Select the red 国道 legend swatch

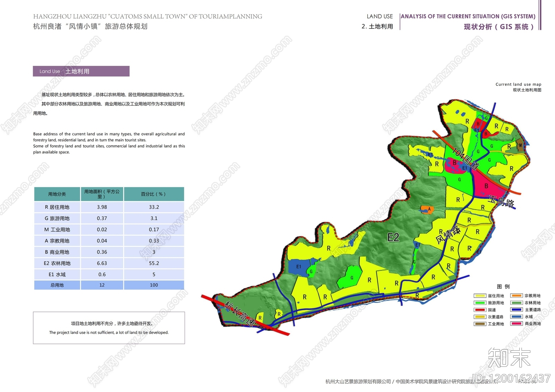coord(480,310)
